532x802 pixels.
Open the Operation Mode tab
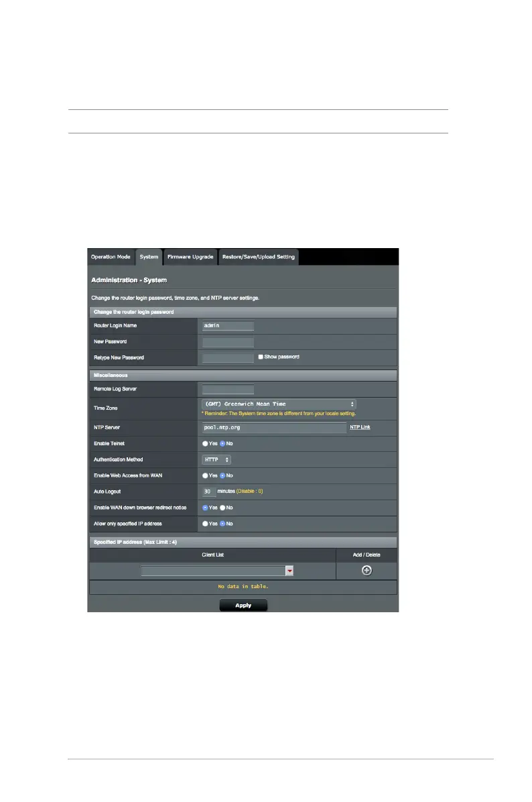point(111,257)
